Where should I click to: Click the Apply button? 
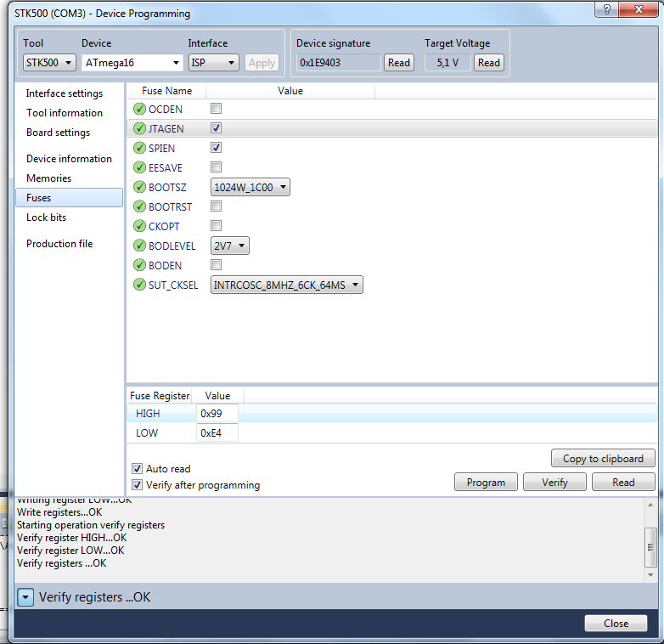262,63
